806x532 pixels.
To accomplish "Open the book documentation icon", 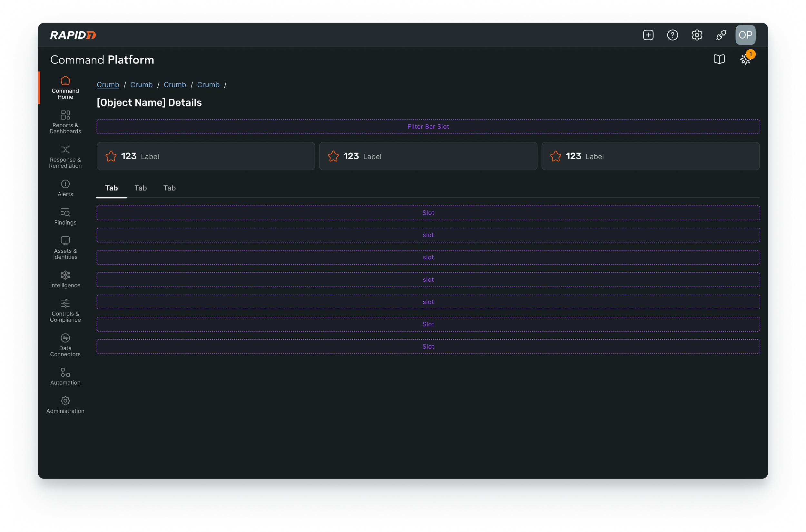I will pyautogui.click(x=719, y=59).
